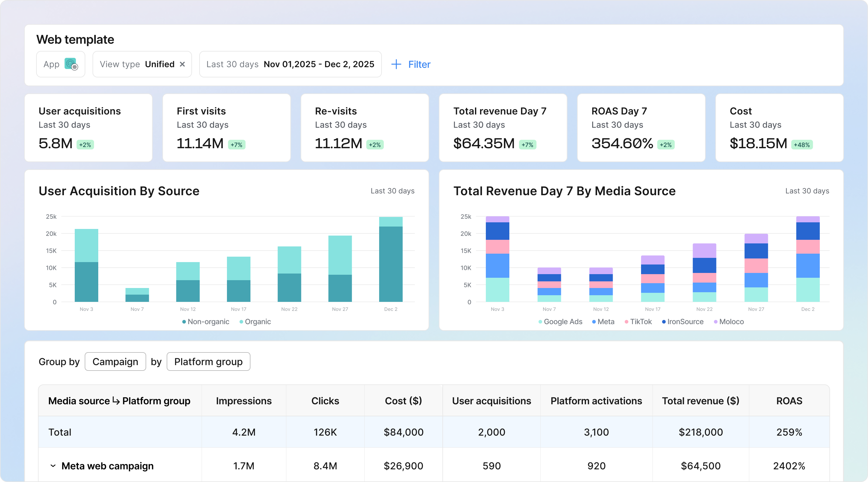
Task: Open the Platform group dropdown
Action: click(208, 361)
